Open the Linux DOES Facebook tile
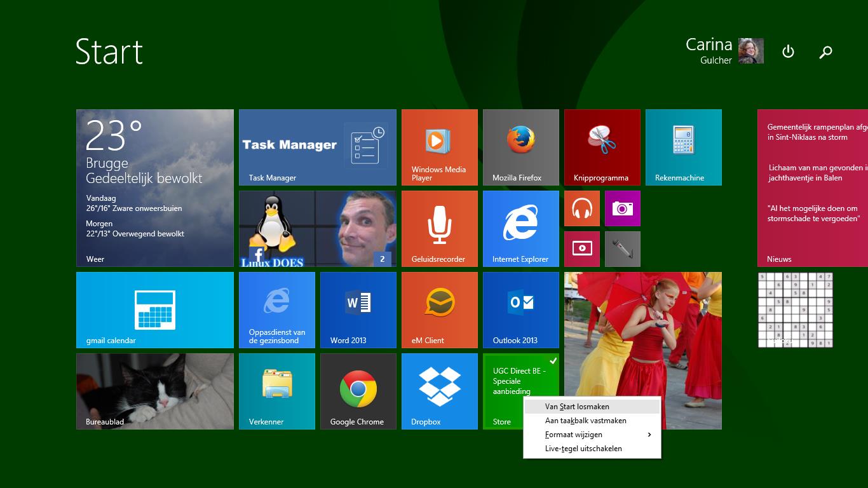Image resolution: width=868 pixels, height=488 pixels. 318,229
